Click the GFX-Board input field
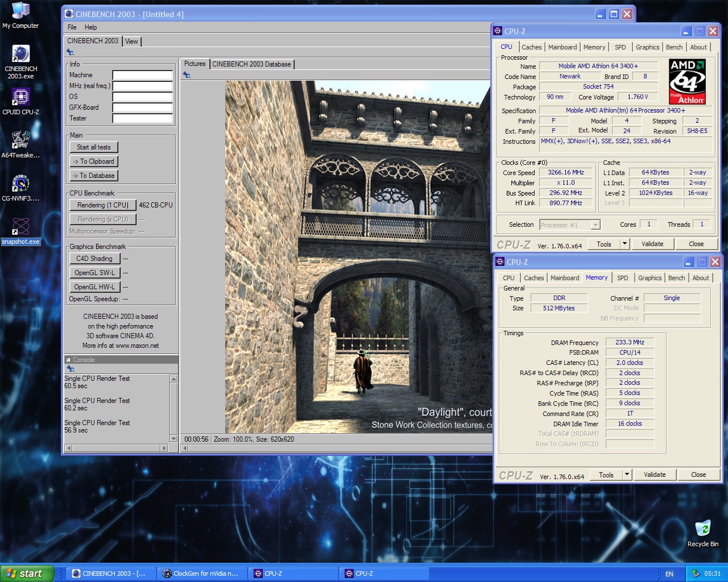728x582 pixels. 142,107
